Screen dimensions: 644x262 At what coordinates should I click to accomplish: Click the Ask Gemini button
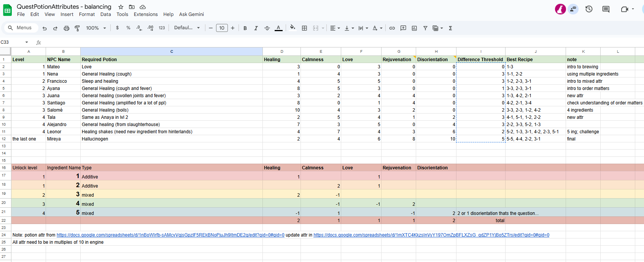click(x=191, y=14)
